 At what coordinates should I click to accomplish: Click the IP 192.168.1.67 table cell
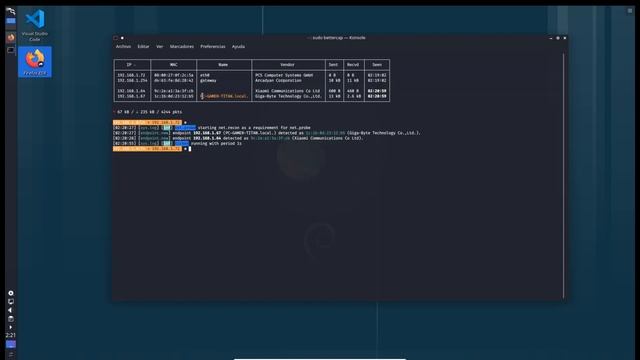point(131,96)
